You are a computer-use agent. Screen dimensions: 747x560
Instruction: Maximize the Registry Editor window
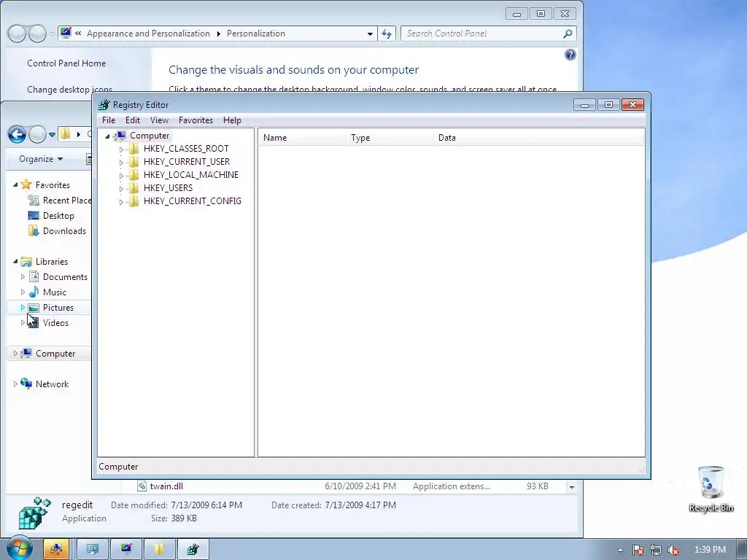[608, 104]
